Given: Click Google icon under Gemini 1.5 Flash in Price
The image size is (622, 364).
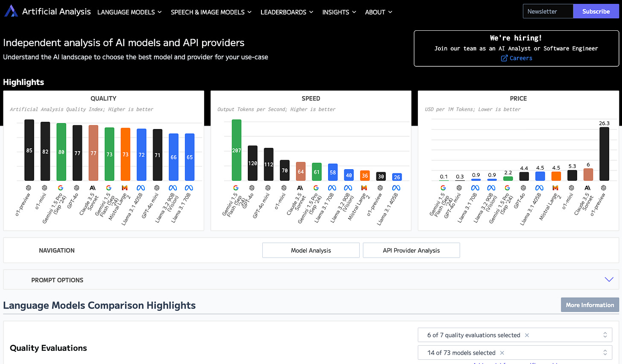Looking at the screenshot, I should (443, 188).
